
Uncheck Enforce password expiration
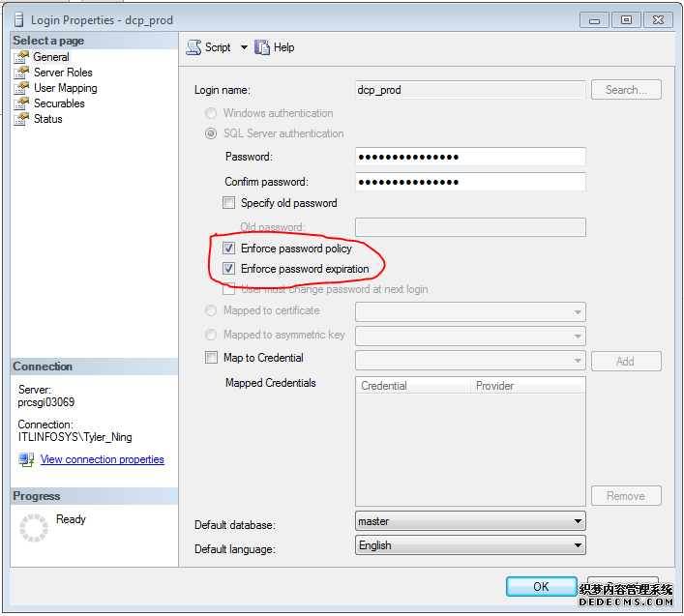[229, 269]
